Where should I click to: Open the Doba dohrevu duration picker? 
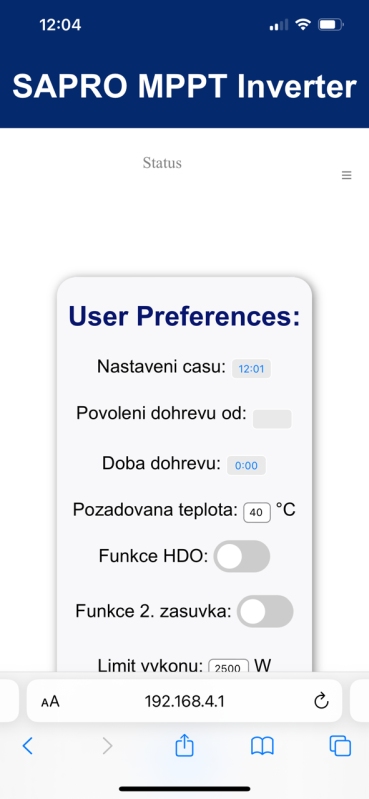[246, 465]
